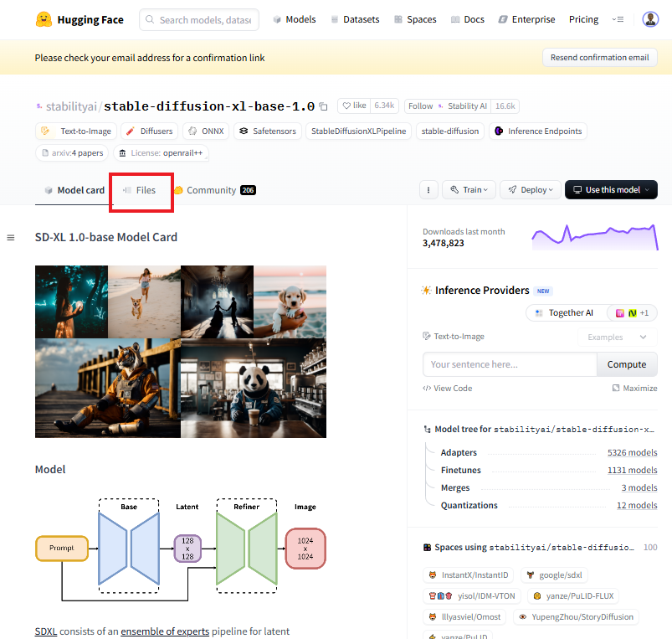Click the Base-Refiner pipeline diagram
The height and width of the screenshot is (639, 672).
point(181,549)
